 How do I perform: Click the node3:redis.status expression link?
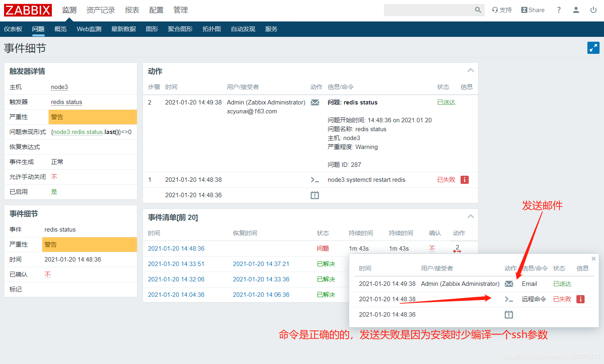point(78,132)
